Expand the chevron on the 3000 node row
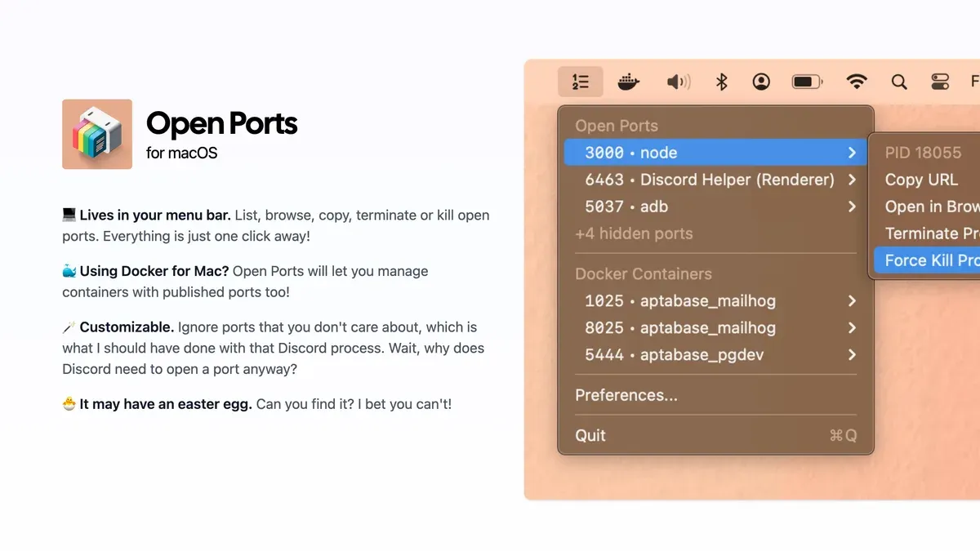Screen dimensions: 980x551 click(852, 153)
